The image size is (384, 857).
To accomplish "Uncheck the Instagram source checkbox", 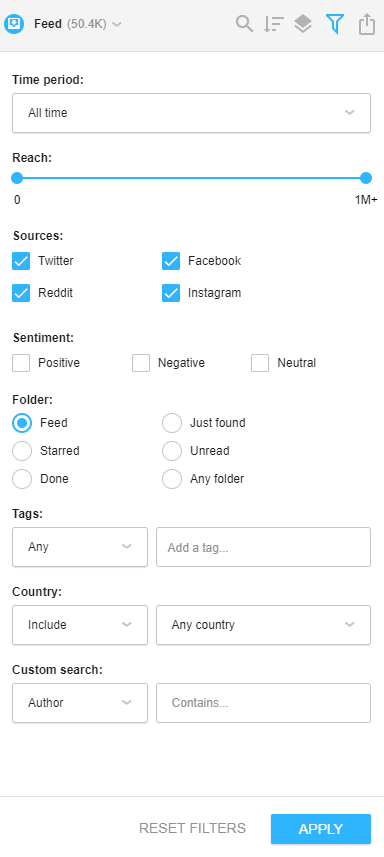I will click(x=171, y=293).
